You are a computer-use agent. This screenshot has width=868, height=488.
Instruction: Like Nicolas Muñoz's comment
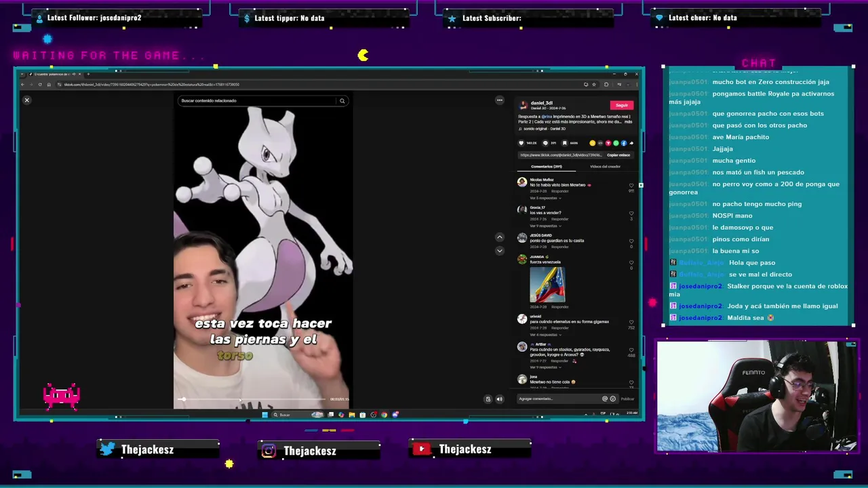point(631,185)
